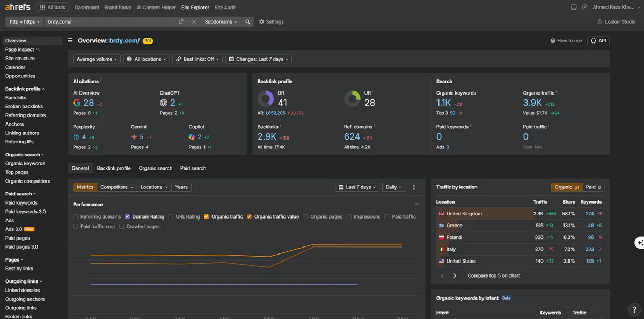Click the API button
Viewport: 644px width, 319px height.
598,41
